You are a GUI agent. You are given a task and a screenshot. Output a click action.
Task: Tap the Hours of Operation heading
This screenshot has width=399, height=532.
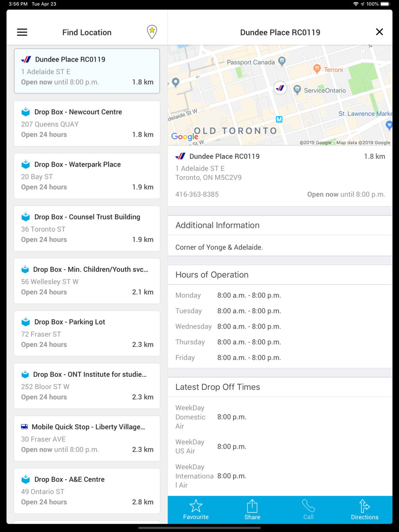coord(212,275)
